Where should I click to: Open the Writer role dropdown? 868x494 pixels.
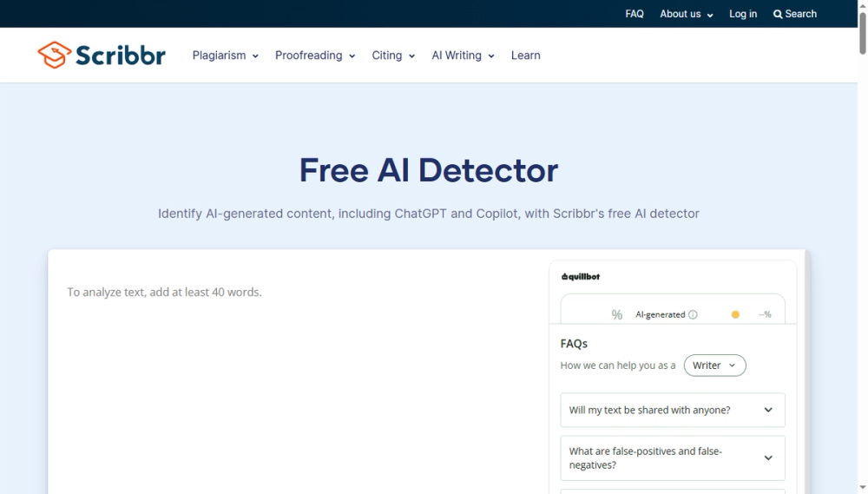click(714, 366)
